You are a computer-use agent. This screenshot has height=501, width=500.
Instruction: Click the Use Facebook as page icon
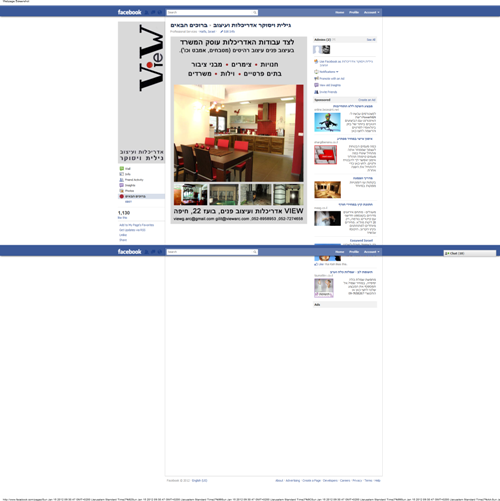[316, 62]
